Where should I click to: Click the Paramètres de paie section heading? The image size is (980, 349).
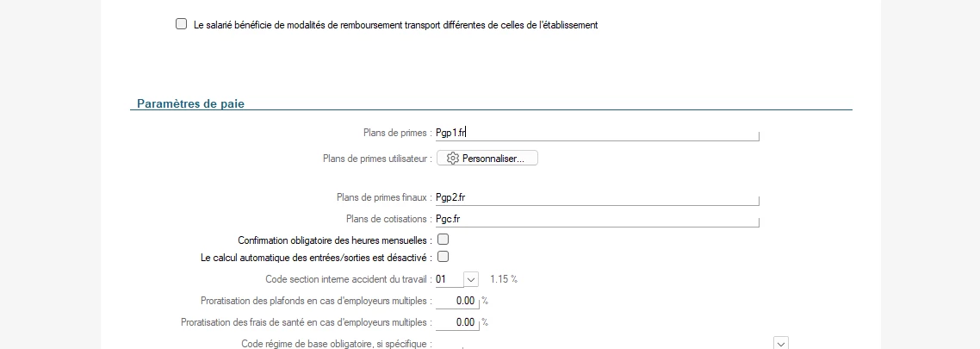tap(190, 104)
